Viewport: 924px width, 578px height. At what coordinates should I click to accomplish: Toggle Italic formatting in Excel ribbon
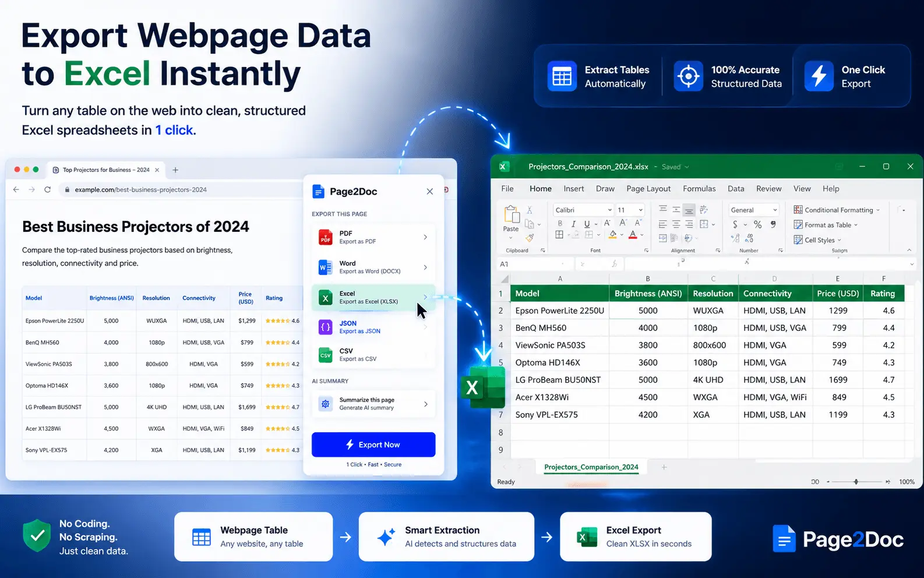coord(573,224)
